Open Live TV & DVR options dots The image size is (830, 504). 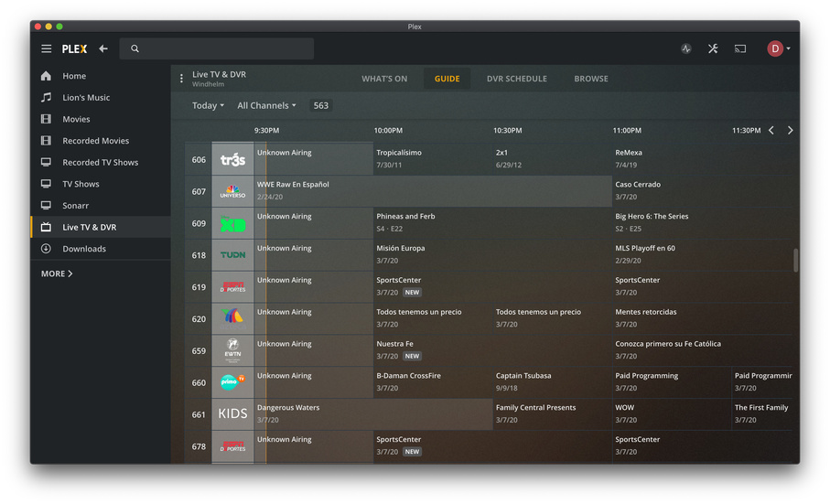pos(181,79)
